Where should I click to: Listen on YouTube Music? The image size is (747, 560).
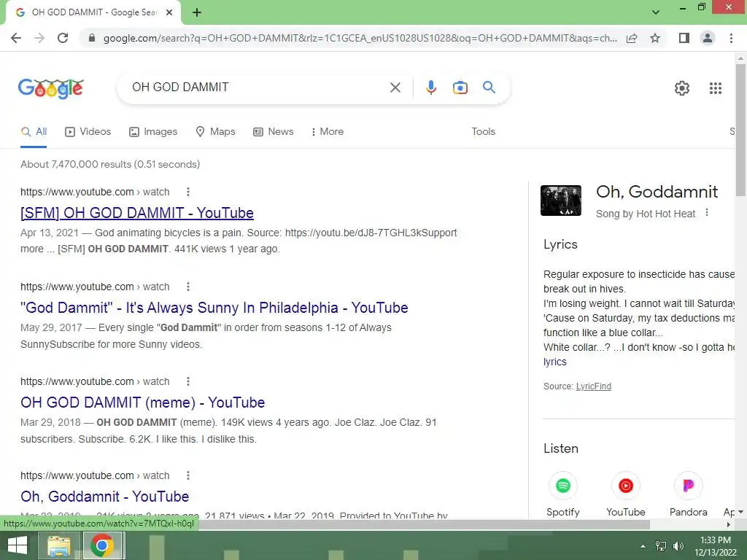(625, 494)
